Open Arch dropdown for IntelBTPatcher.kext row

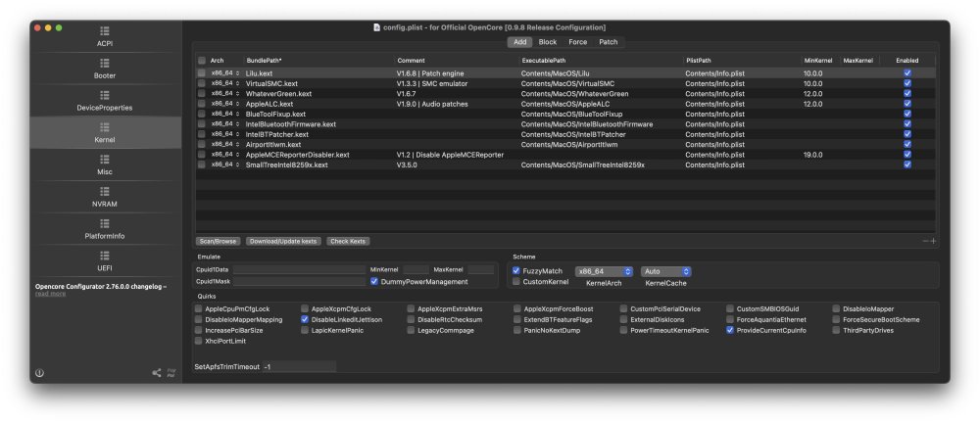[225, 134]
